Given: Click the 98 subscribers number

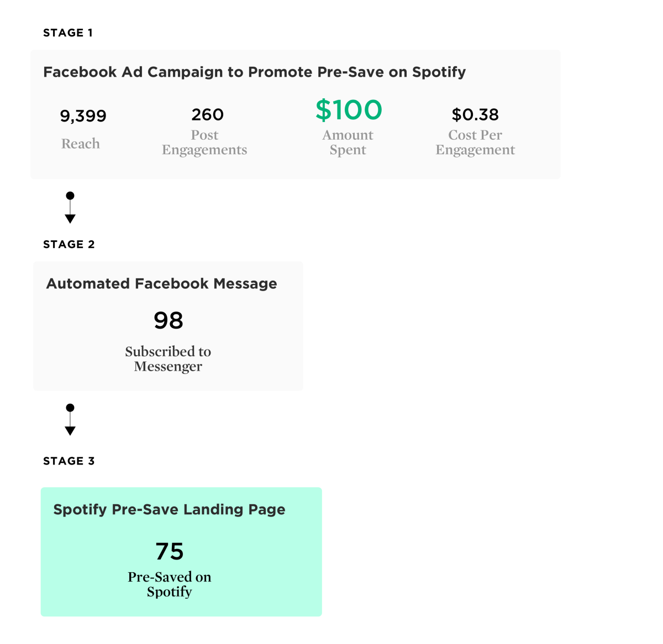Looking at the screenshot, I should pyautogui.click(x=169, y=321).
